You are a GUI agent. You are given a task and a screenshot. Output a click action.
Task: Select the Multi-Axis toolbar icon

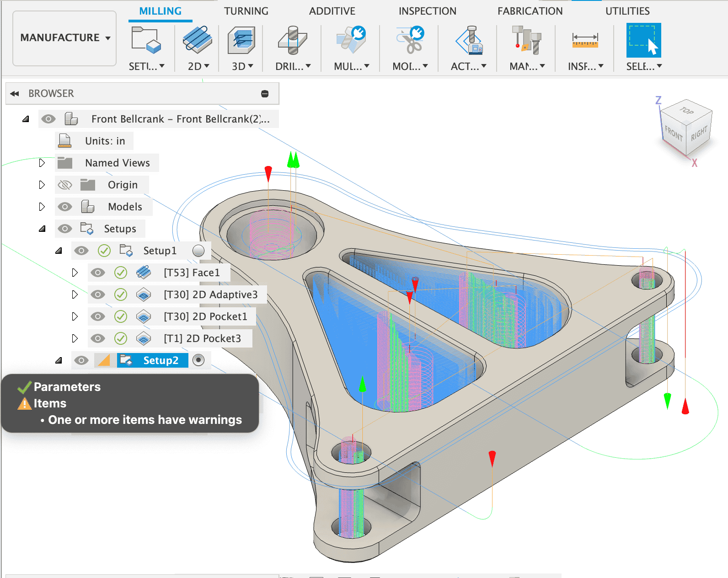[x=351, y=40]
